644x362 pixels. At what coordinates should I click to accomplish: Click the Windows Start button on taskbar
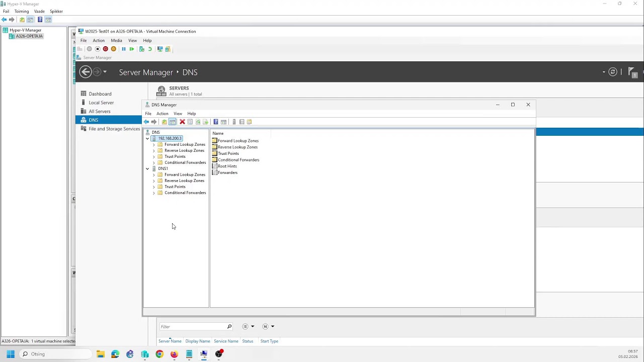[10, 354]
